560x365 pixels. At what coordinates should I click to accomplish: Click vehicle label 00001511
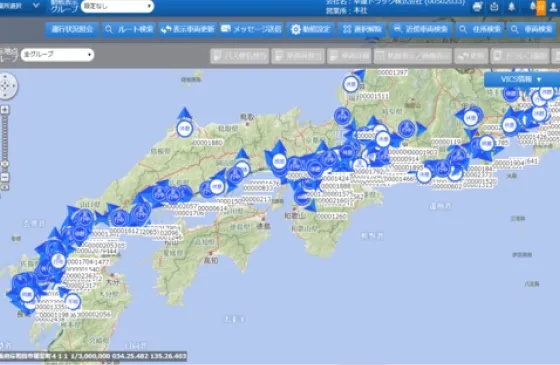[x=374, y=96]
